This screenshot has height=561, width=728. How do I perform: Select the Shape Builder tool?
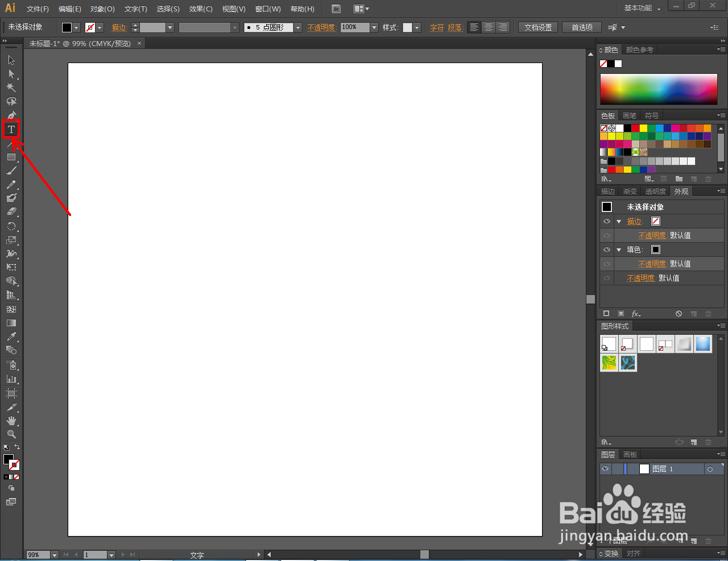(x=11, y=281)
